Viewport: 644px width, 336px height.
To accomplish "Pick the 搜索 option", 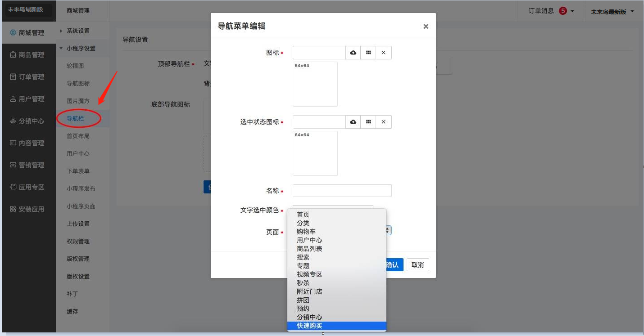I will click(337, 257).
